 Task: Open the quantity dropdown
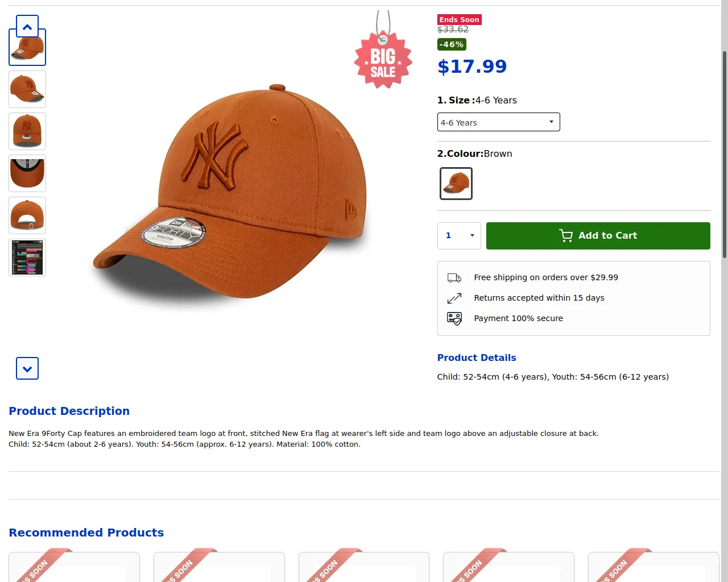459,236
